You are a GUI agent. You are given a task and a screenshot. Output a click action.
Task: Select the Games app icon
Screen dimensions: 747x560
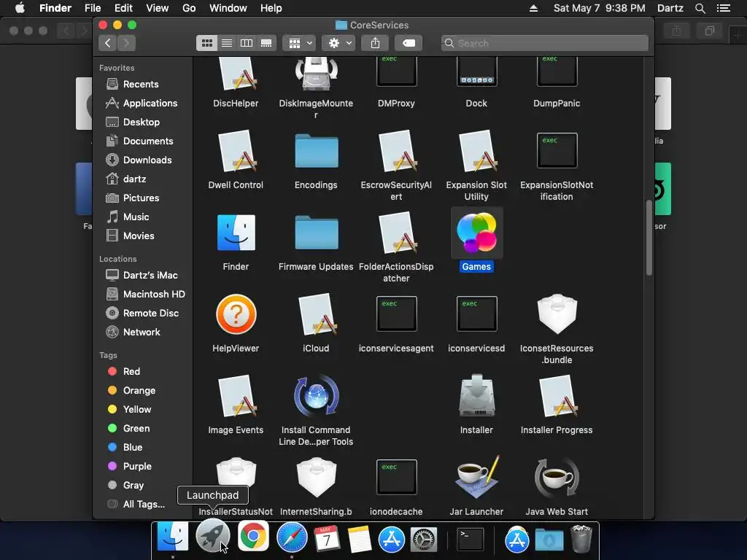coord(476,233)
